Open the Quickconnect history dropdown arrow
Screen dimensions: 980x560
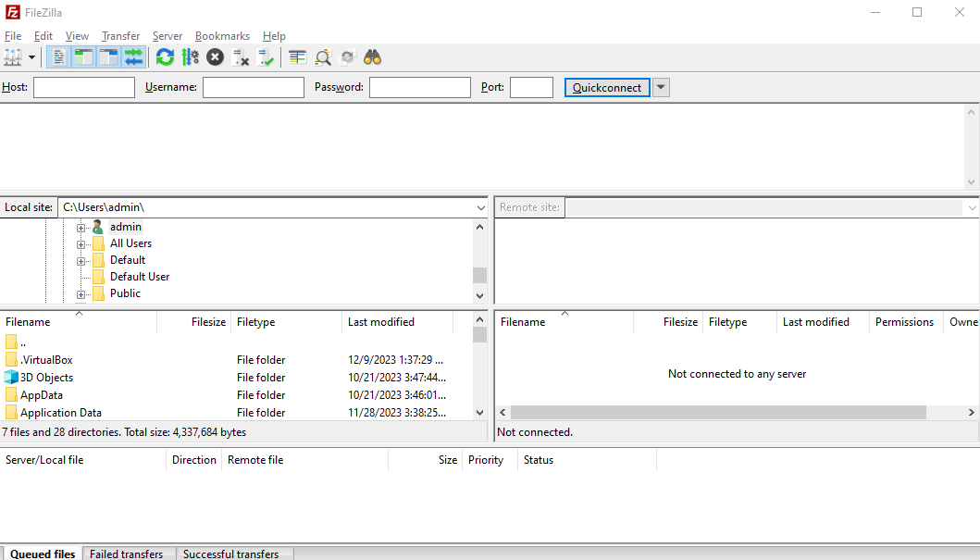click(x=661, y=88)
